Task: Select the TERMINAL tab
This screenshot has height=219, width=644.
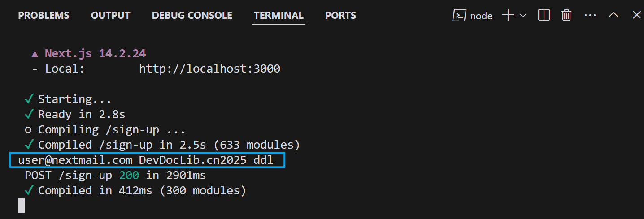Action: click(x=278, y=15)
